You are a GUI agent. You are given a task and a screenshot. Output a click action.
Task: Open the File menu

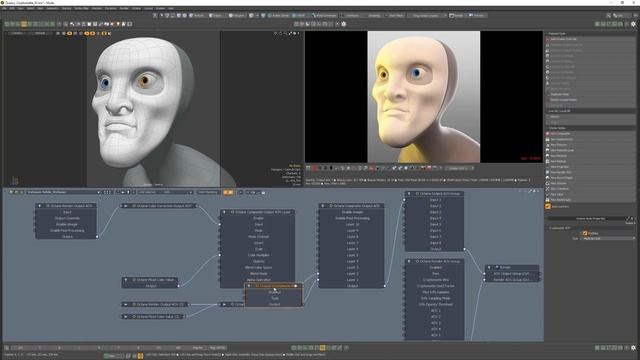4,8
